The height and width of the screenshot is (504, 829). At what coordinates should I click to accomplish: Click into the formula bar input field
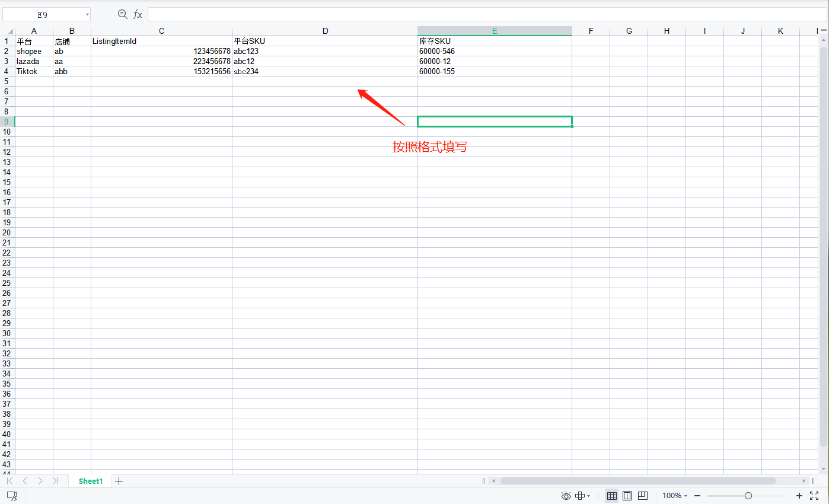coord(474,14)
